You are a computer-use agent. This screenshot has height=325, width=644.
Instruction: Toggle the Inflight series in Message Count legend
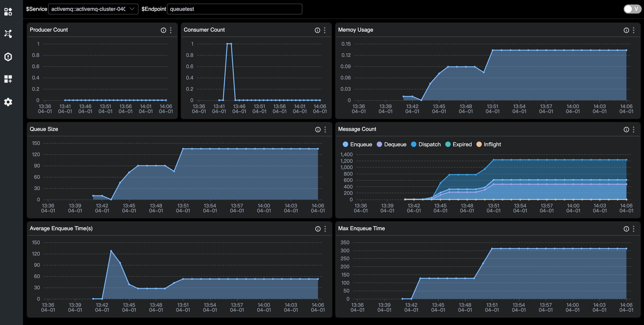pos(488,144)
